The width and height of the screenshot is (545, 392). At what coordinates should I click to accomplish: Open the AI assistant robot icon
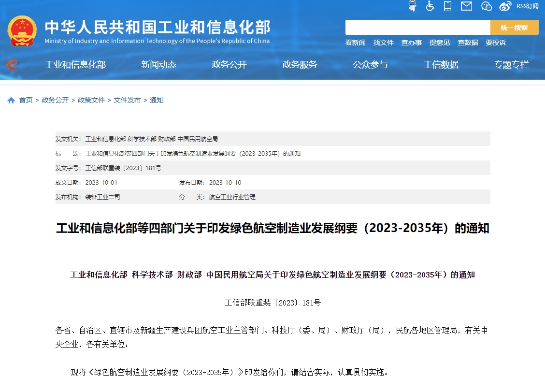(412, 6)
